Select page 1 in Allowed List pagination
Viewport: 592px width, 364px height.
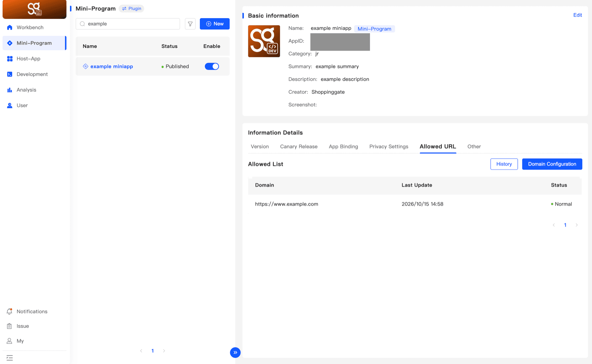[x=565, y=225]
